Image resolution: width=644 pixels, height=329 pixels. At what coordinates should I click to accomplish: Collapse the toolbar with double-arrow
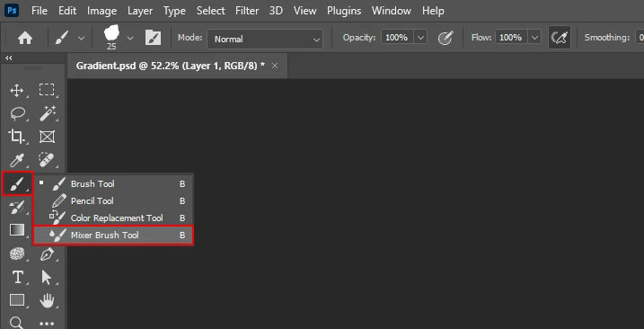[x=9, y=58]
